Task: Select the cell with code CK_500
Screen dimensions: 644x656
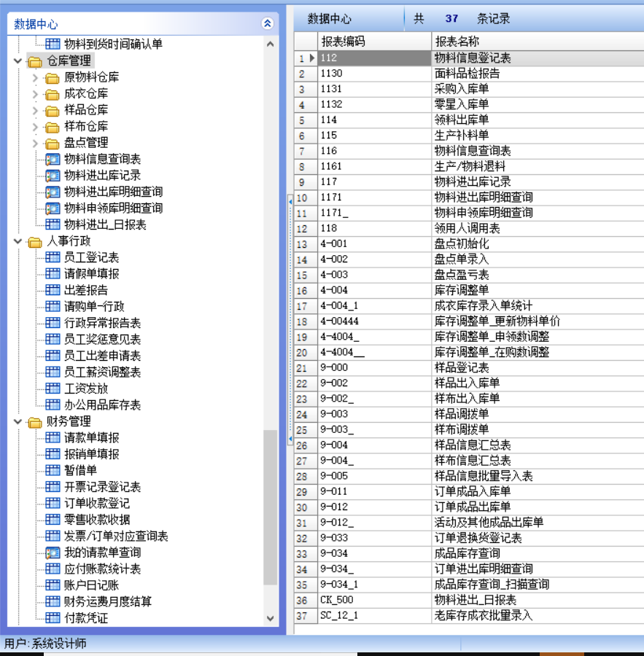Action: click(x=374, y=600)
